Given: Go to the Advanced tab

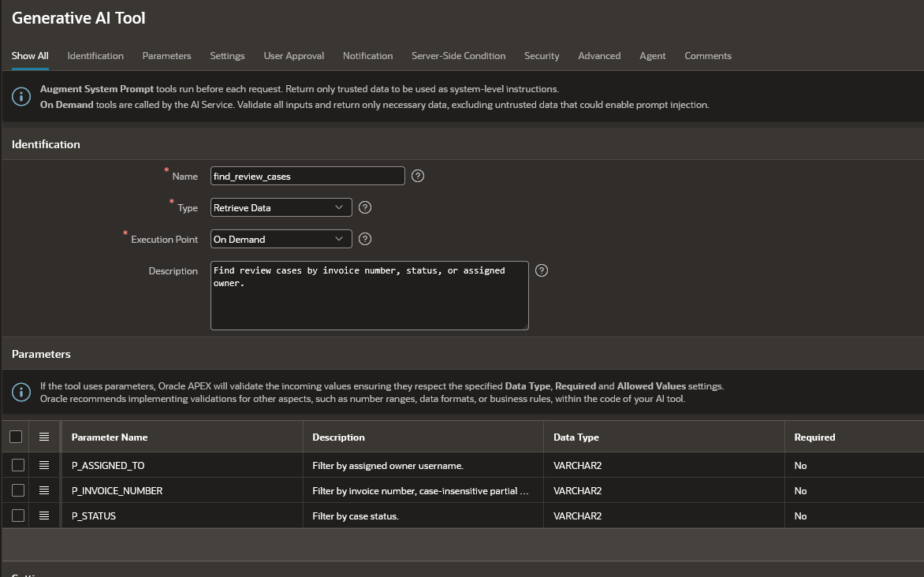Looking at the screenshot, I should pos(599,55).
